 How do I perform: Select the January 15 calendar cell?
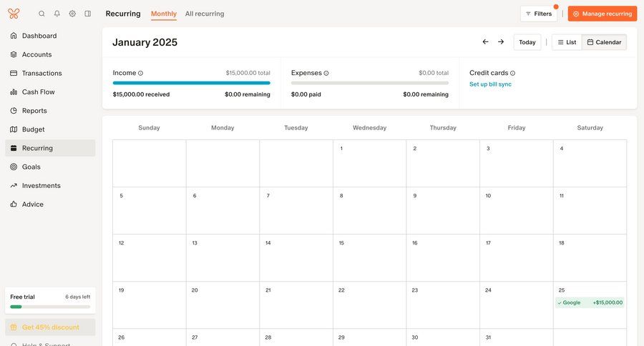point(370,258)
